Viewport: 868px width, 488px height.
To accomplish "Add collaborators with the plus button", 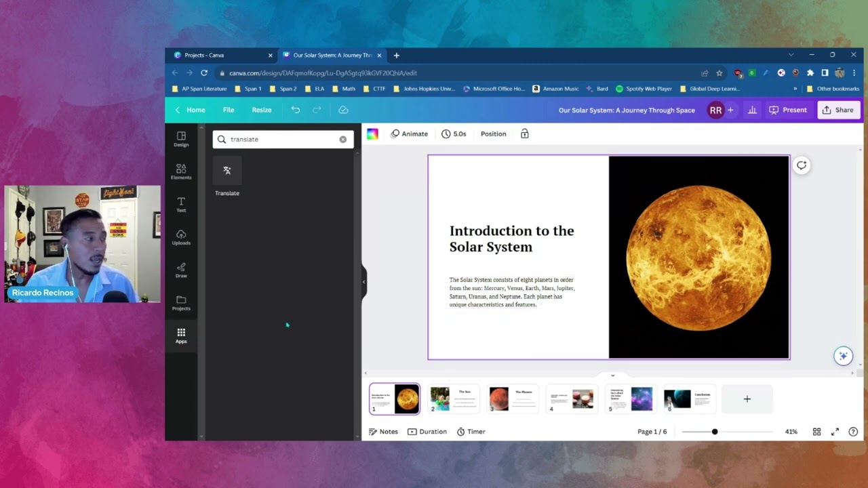I will [x=730, y=110].
